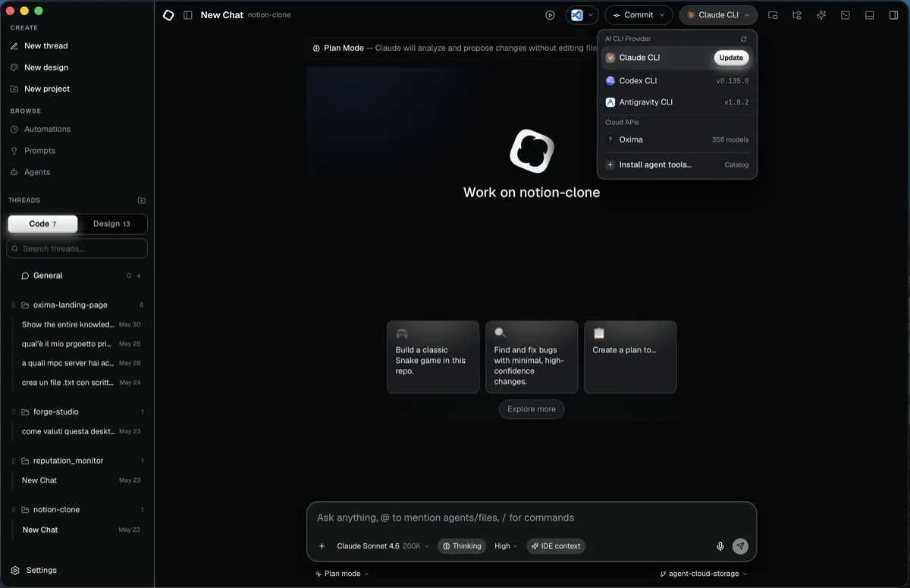Open the terminal icon in toolbar
The image size is (910, 588).
846,15
